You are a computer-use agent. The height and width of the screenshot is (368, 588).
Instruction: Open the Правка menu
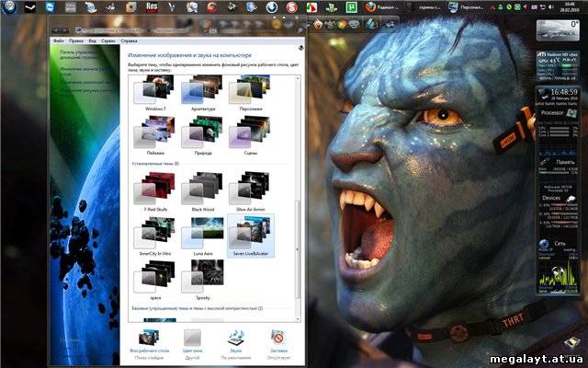pyautogui.click(x=76, y=40)
